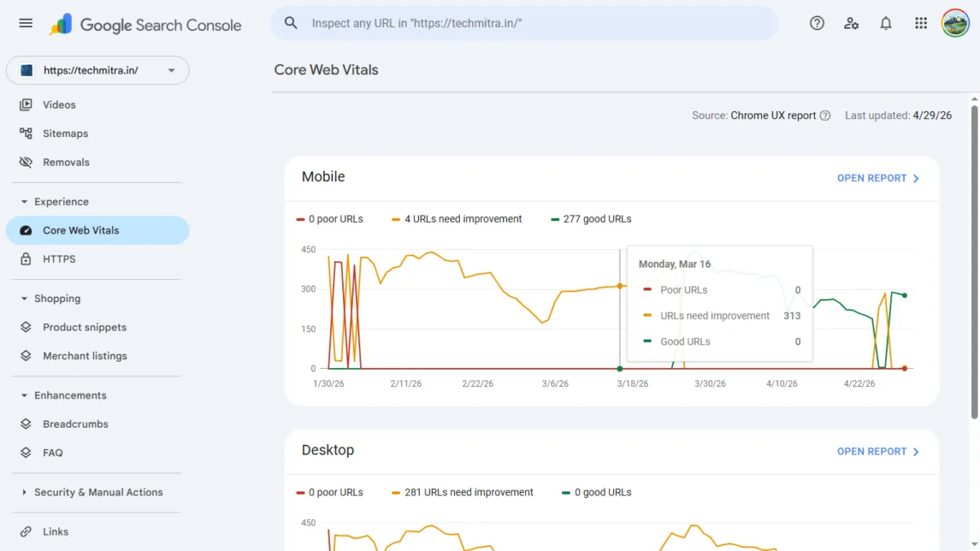Click the 'Mobile' card heading
Image resolution: width=980 pixels, height=551 pixels.
(323, 176)
